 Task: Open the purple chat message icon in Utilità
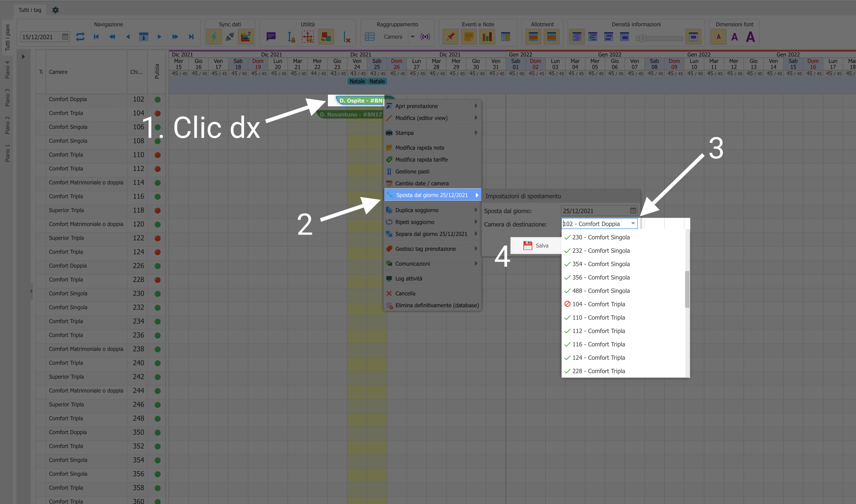tap(271, 36)
